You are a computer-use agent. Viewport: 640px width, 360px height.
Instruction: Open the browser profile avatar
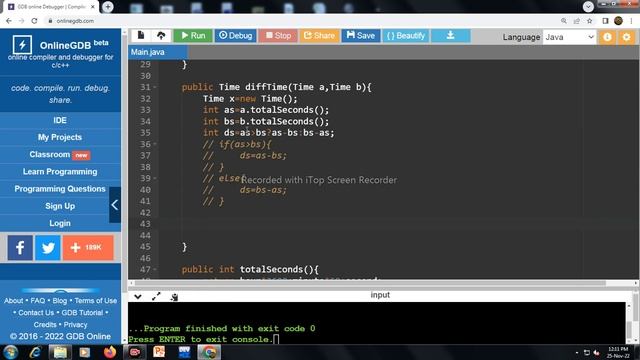click(x=618, y=21)
